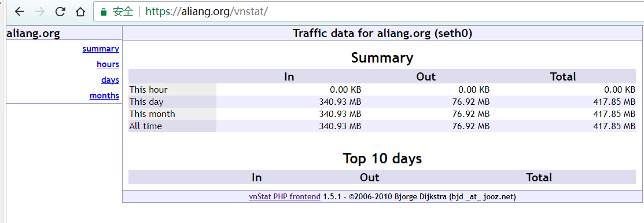This screenshot has width=644, height=223.
Task: Click the This month row label
Action: tap(152, 114)
